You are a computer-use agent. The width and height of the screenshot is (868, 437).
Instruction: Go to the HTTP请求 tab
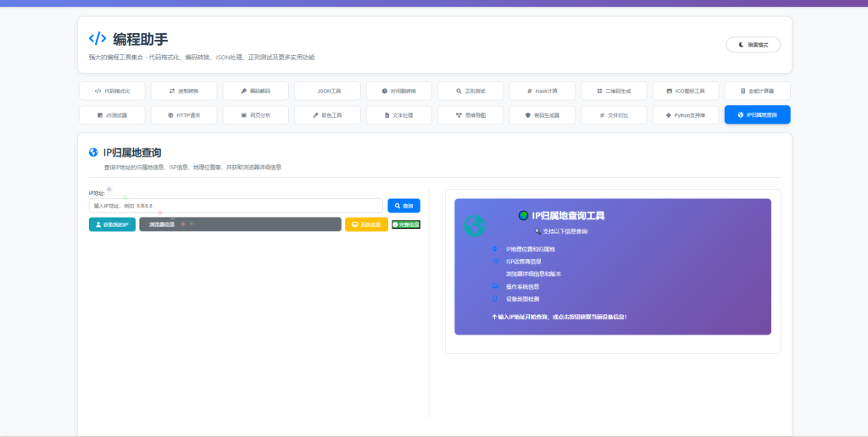[x=183, y=114]
